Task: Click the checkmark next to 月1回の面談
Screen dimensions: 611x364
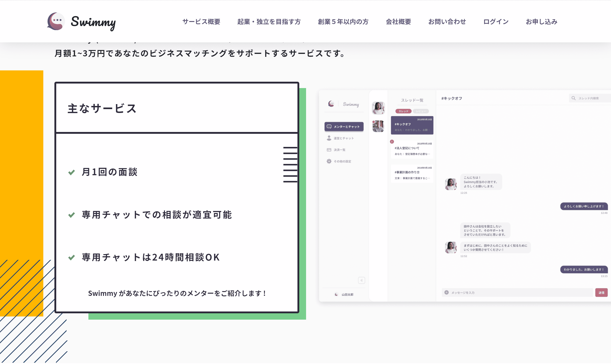Action: coord(71,172)
